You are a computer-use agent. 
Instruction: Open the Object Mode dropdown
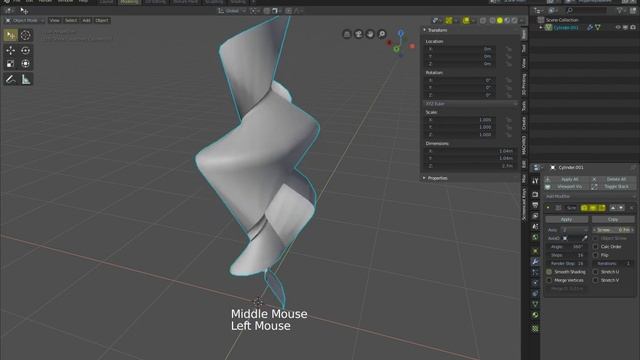(x=24, y=20)
